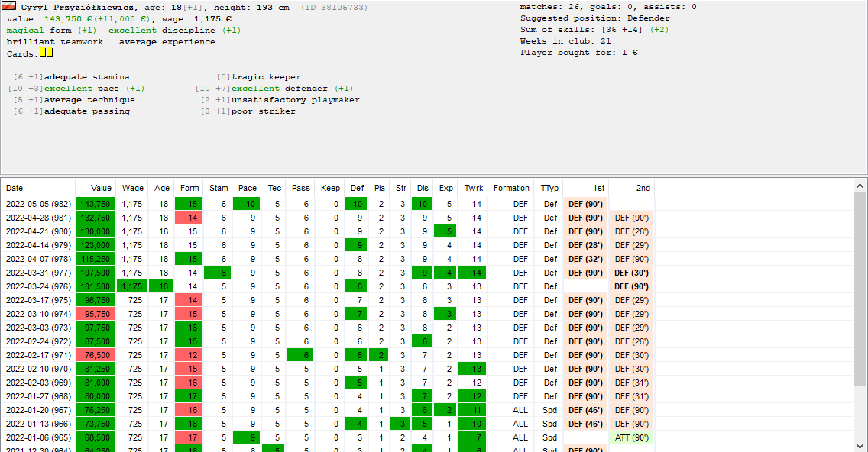868x452 pixels.
Task: Click the red 95,750 value cell
Action: (x=96, y=314)
